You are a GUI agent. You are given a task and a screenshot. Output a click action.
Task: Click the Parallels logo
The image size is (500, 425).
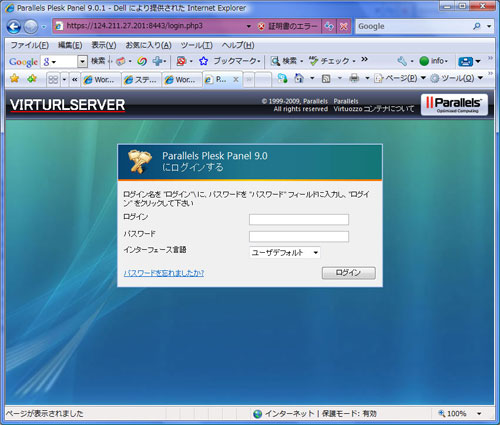[454, 105]
